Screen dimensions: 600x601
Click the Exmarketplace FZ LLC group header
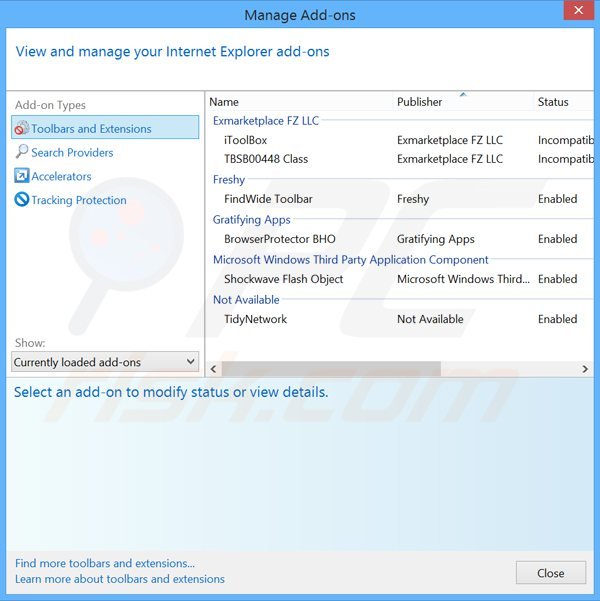click(266, 121)
